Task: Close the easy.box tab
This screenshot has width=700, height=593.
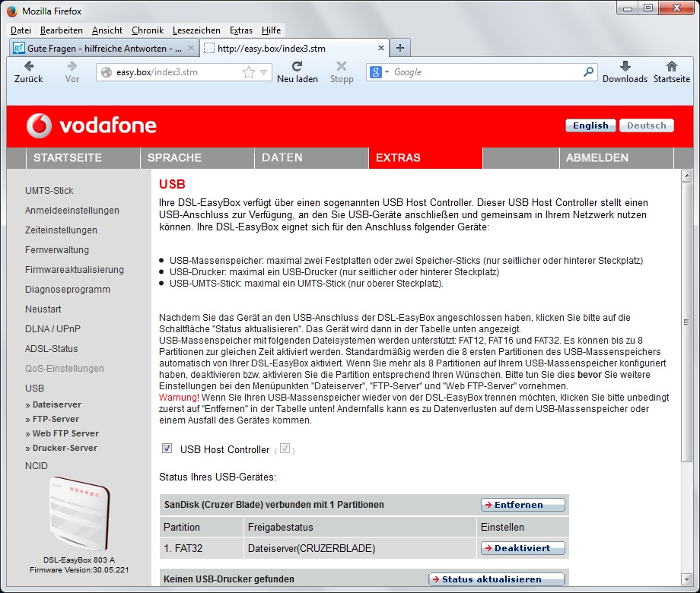Action: pos(380,48)
